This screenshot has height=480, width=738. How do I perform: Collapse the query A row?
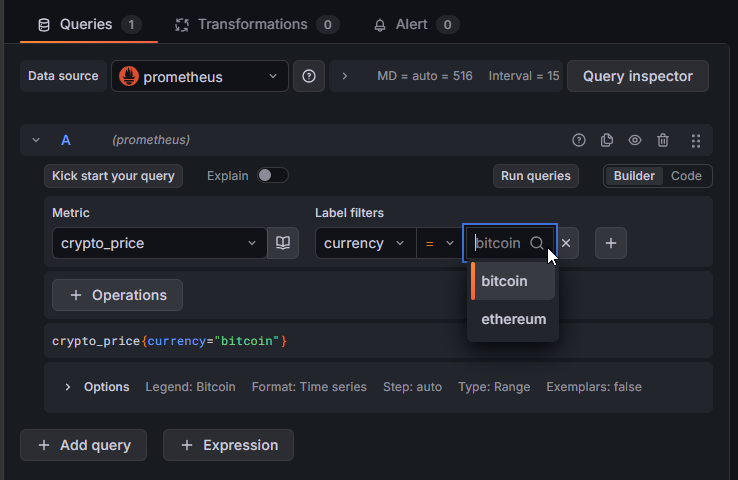36,141
